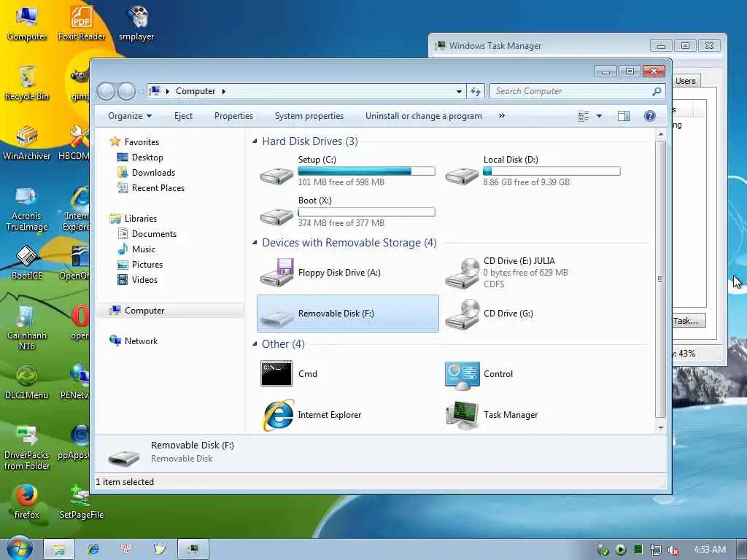Image resolution: width=747 pixels, height=560 pixels.
Task: Open the recent pages arrow beside the Forward button
Action: (141, 91)
